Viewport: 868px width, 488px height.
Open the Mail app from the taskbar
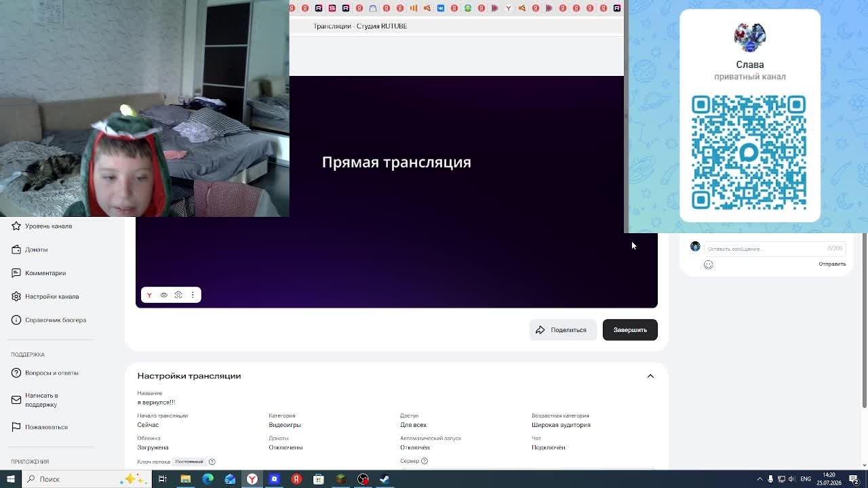tap(230, 479)
